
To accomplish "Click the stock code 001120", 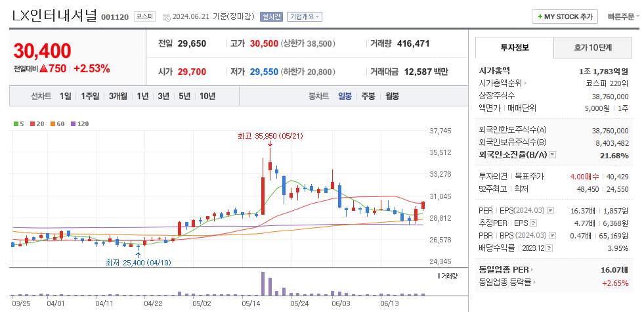I will point(115,17).
